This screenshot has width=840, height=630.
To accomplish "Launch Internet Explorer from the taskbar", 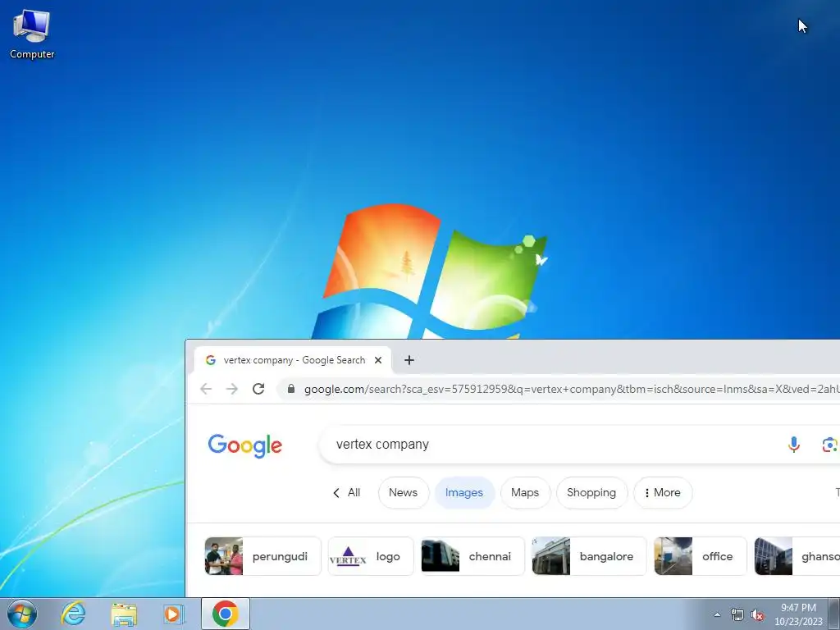I will (x=73, y=614).
